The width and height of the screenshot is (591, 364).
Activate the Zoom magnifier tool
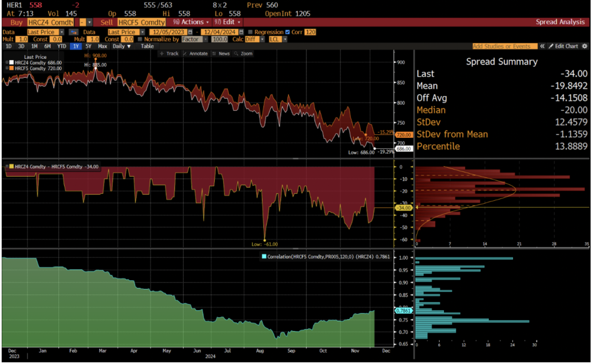[x=244, y=53]
